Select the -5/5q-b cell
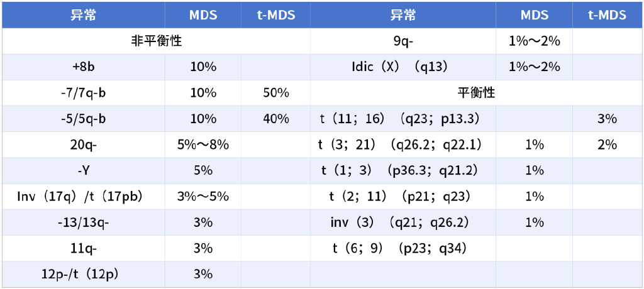The image size is (644, 289). (x=84, y=119)
